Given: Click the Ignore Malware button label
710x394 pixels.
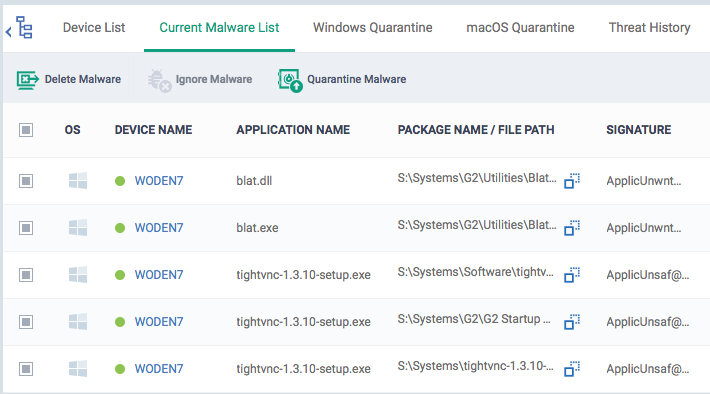Looking at the screenshot, I should tap(214, 79).
